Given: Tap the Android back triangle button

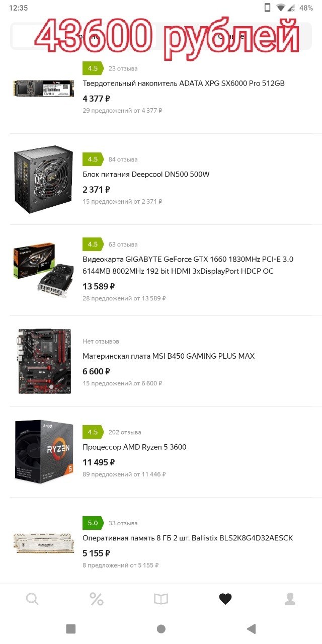Looking at the screenshot, I should coord(251,628).
